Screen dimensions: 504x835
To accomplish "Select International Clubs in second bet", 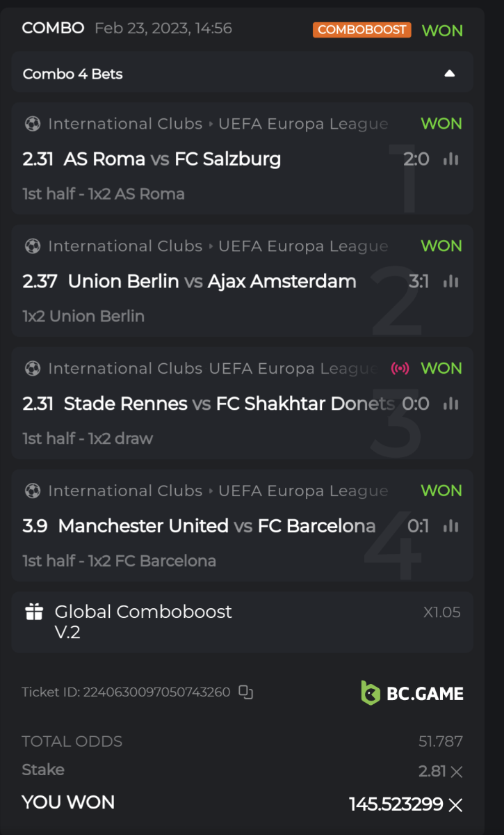I will pos(125,247).
